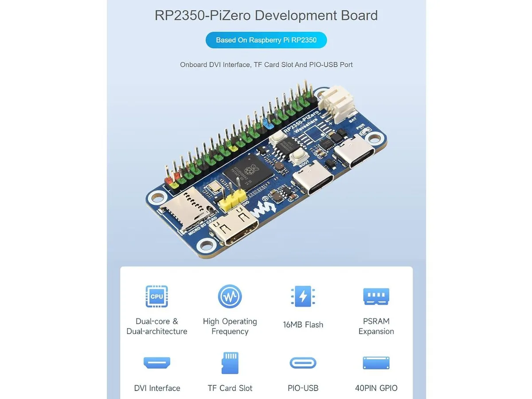Click the 40PIN GPIO label
Viewport: 532px width, 399px height.
pyautogui.click(x=376, y=388)
